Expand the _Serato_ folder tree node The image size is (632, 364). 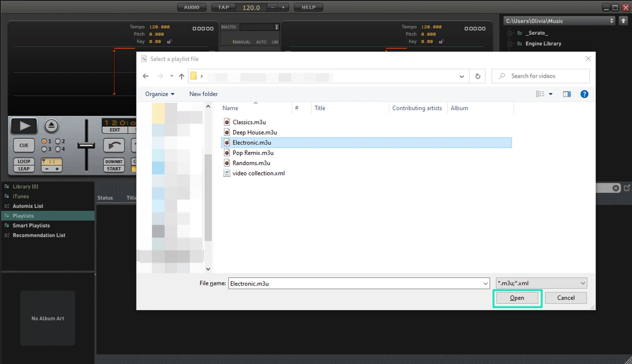click(x=510, y=33)
